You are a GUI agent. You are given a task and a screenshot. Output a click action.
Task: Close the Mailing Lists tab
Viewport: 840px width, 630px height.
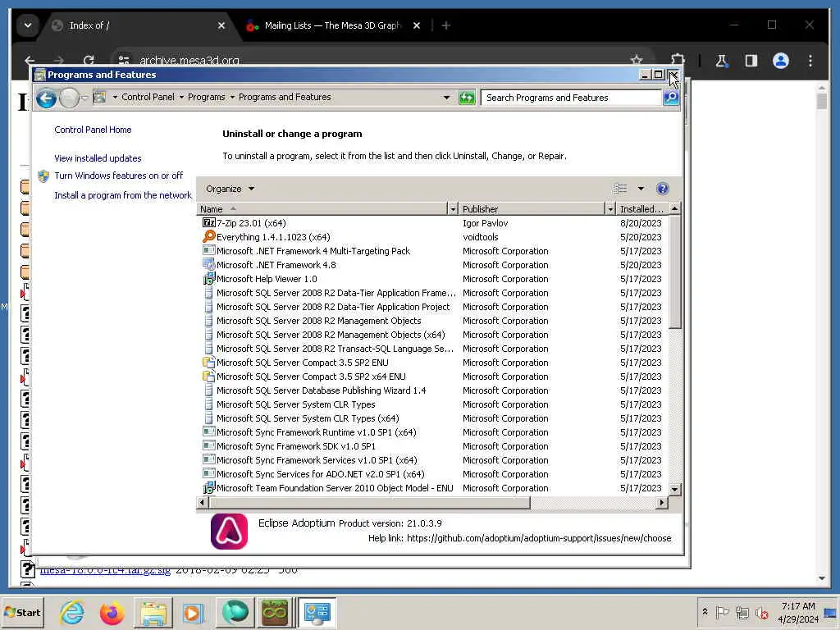[416, 25]
